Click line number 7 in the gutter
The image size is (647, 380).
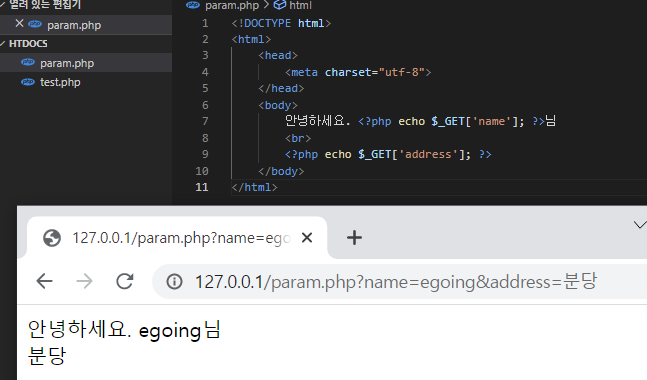click(205, 121)
